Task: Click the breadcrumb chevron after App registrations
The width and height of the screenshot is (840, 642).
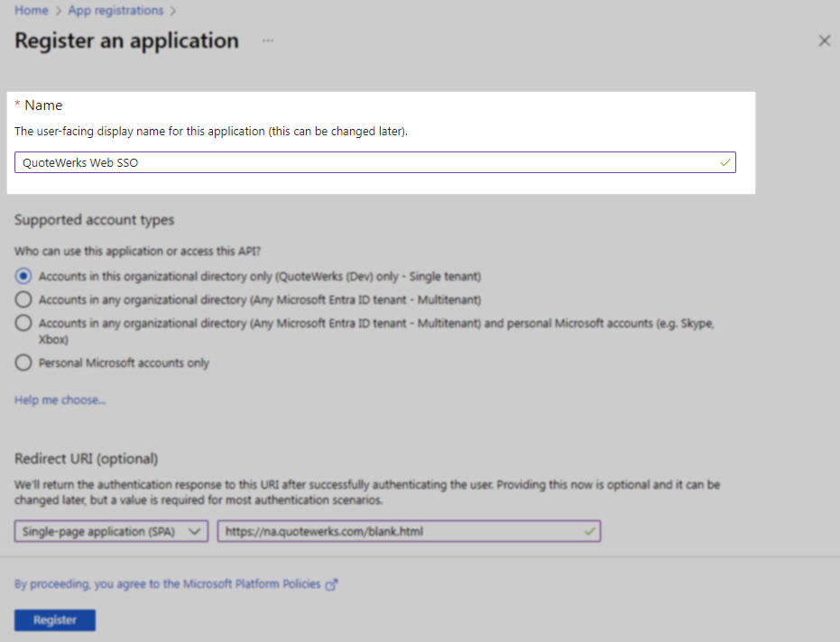Action: coord(172,11)
